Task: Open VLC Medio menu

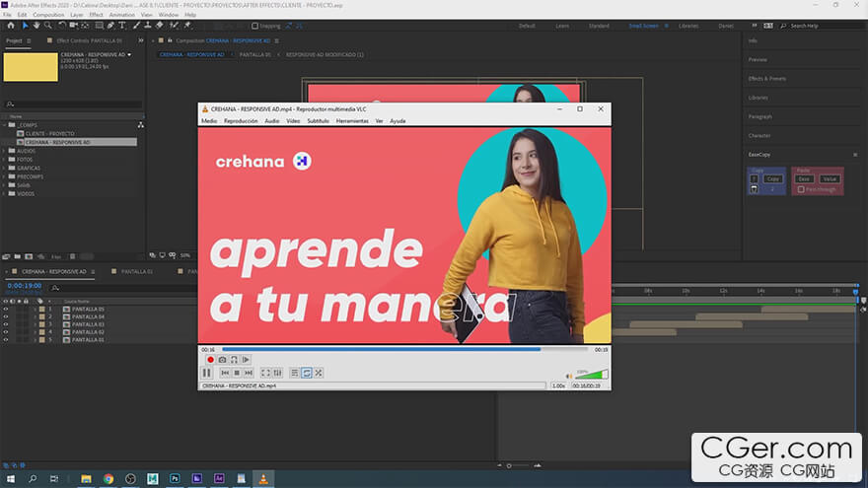Action: click(209, 120)
